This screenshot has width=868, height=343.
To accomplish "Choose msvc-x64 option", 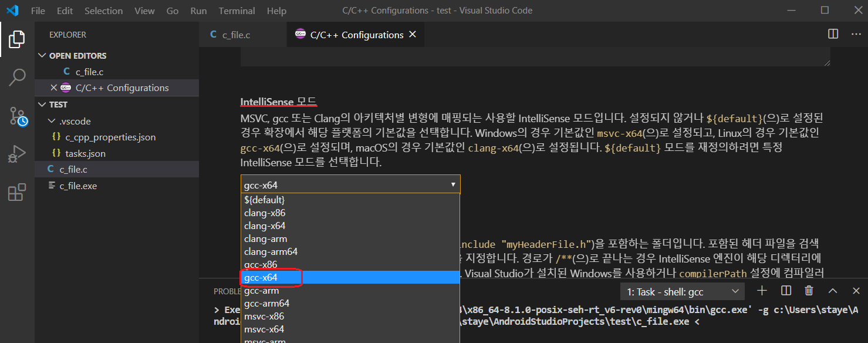I will click(350, 329).
